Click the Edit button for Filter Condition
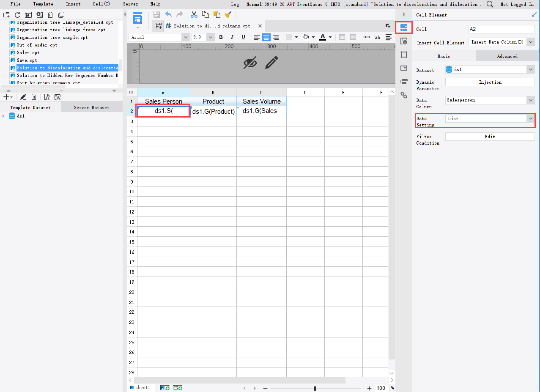 (490, 136)
